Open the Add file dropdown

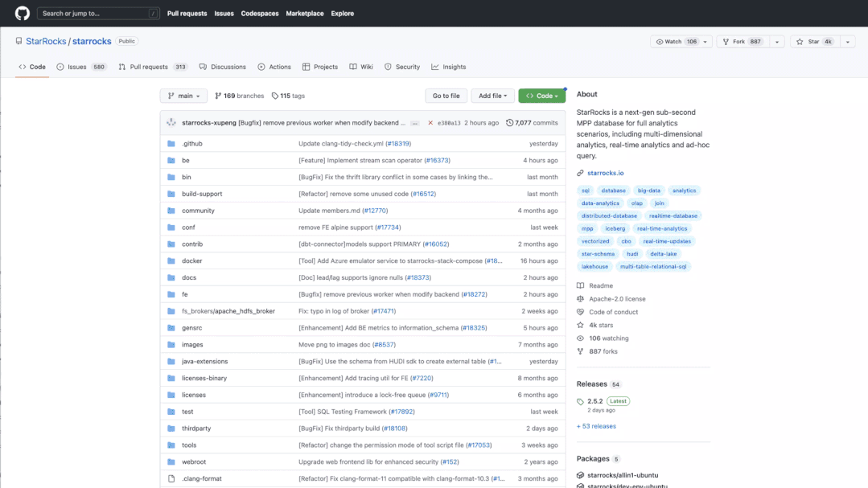[x=492, y=96]
